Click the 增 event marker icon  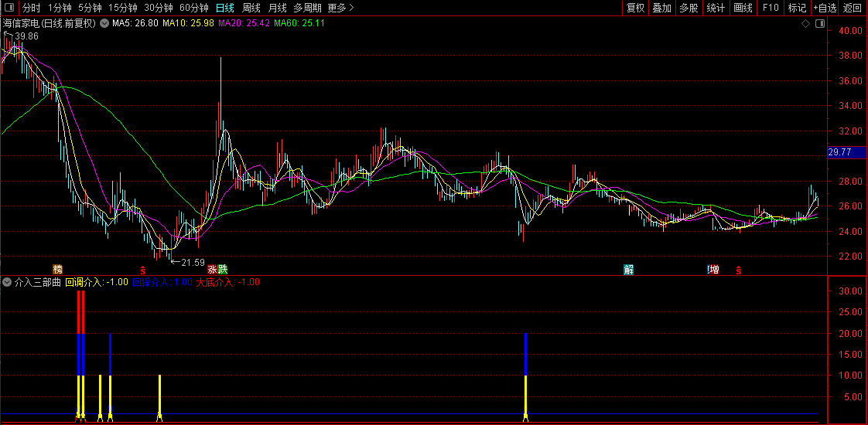pos(713,270)
